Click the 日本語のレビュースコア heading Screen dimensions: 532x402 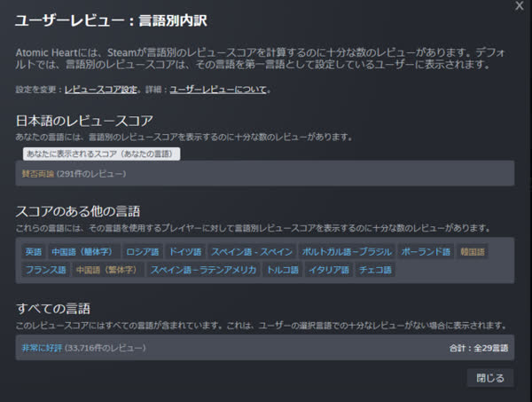pyautogui.click(x=84, y=121)
